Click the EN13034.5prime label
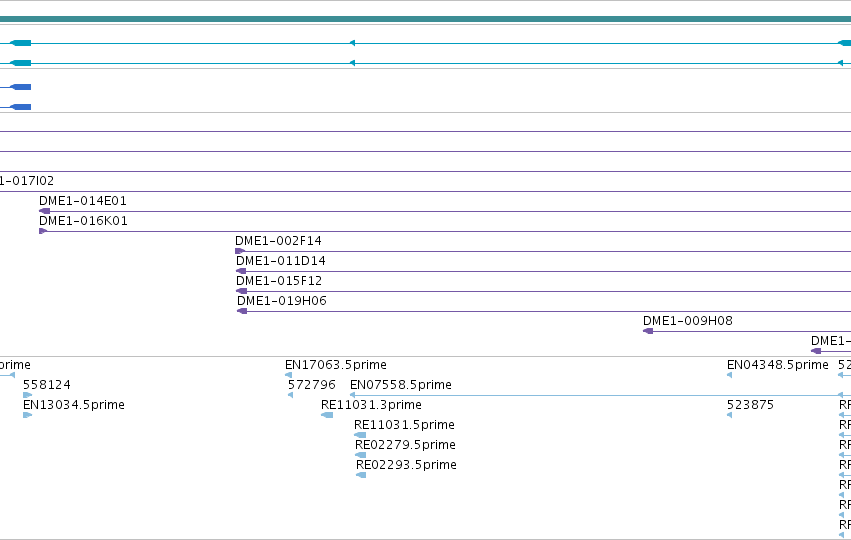Viewport: 851px width, 540px height. 74,405
